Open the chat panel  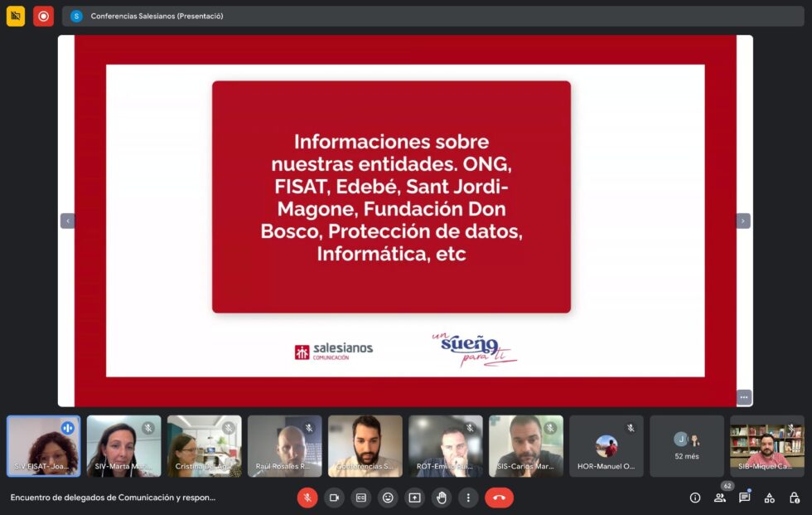point(744,498)
